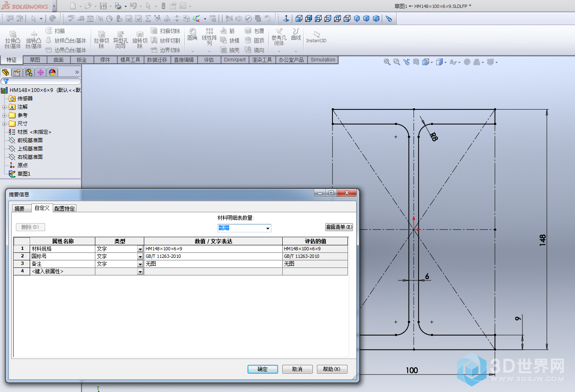Click the Sweep (扫描) feature
The image size is (575, 392).
coord(55,31)
